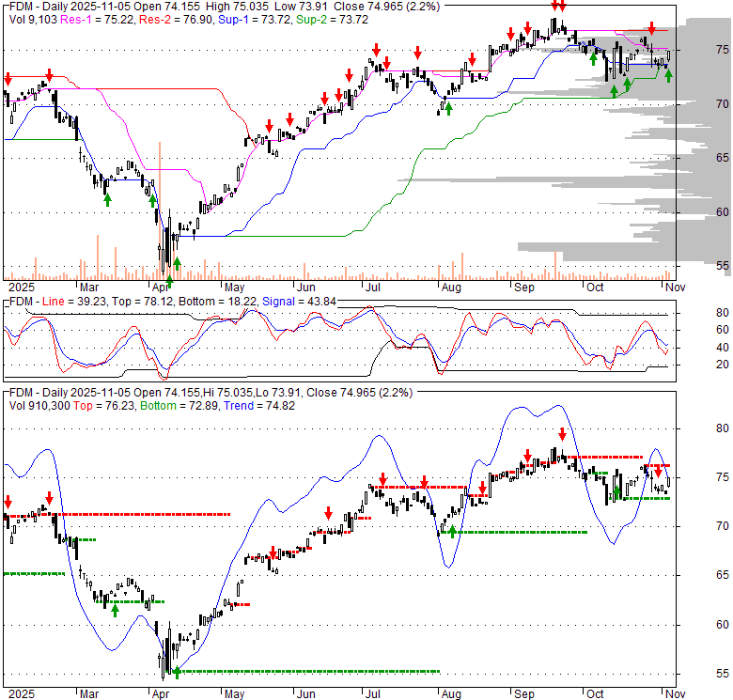Click the green buy arrow at April low in top chart
Image resolution: width=733 pixels, height=700 pixels.
point(169,281)
